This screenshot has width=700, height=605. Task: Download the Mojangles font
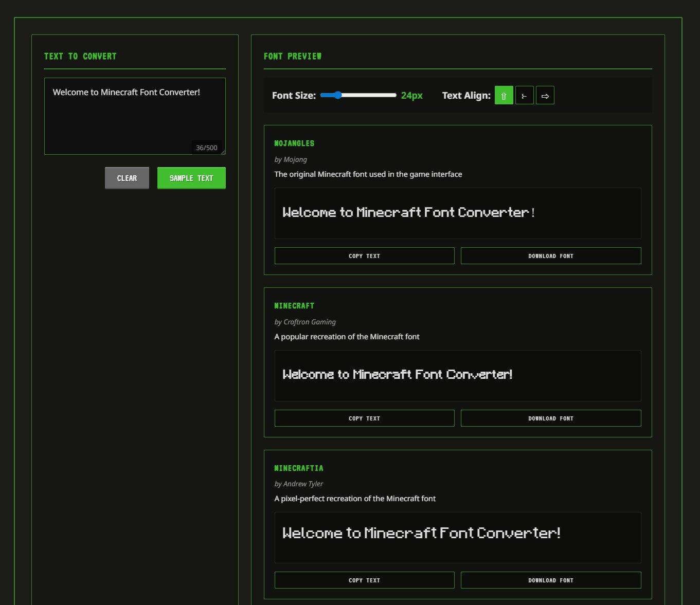551,255
